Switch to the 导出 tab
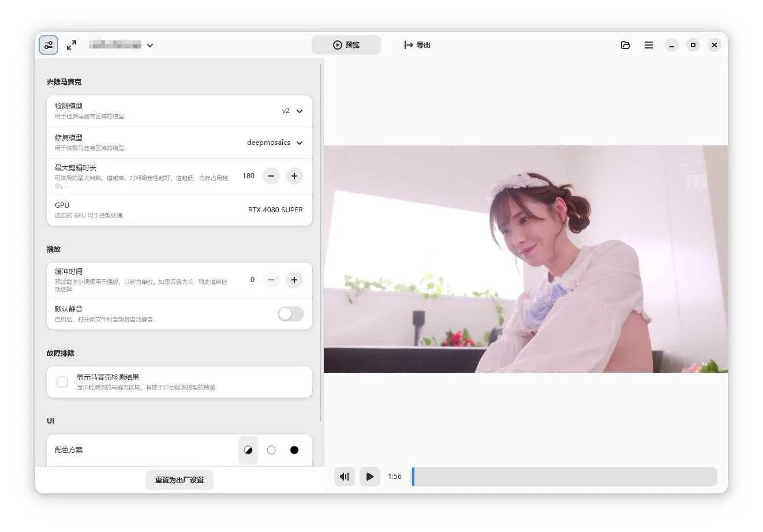 tap(417, 45)
